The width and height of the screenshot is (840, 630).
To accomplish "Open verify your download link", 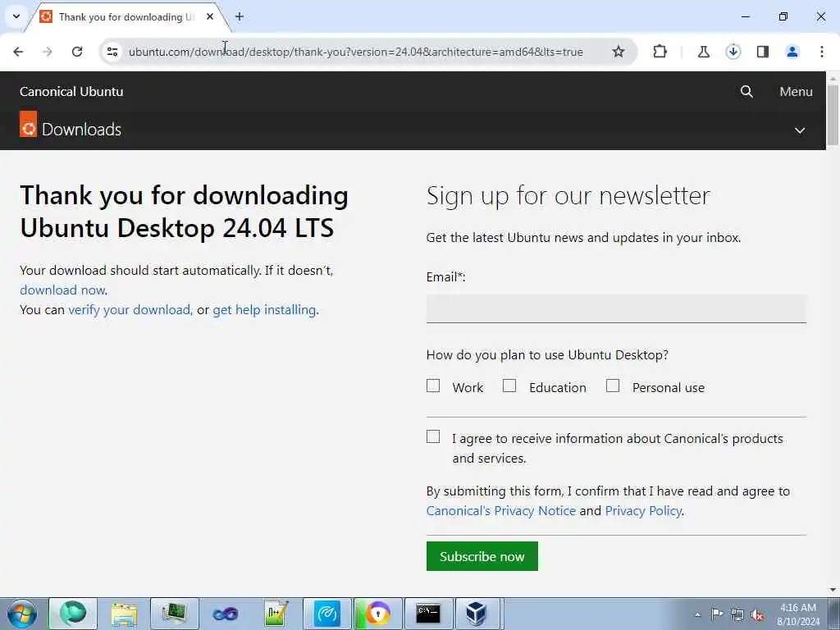I will (x=129, y=309).
